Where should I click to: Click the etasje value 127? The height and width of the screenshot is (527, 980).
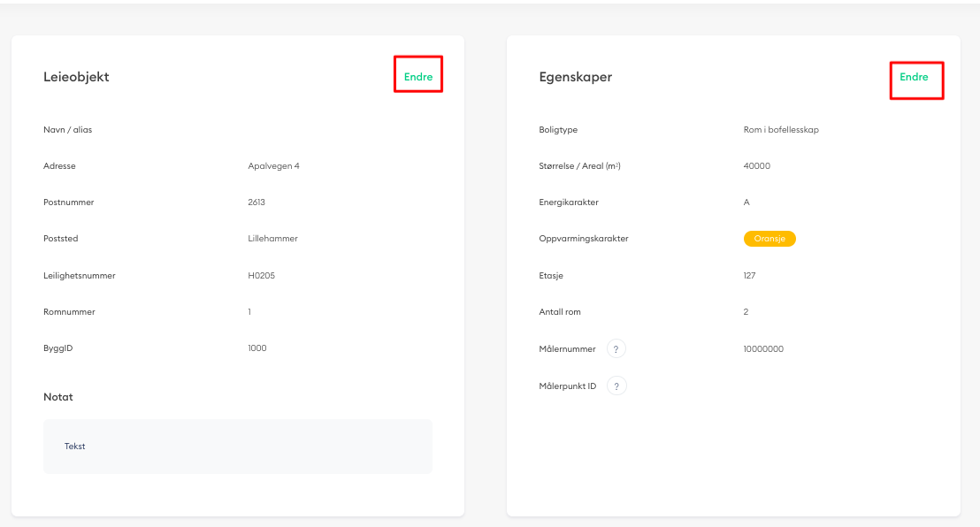(x=750, y=275)
